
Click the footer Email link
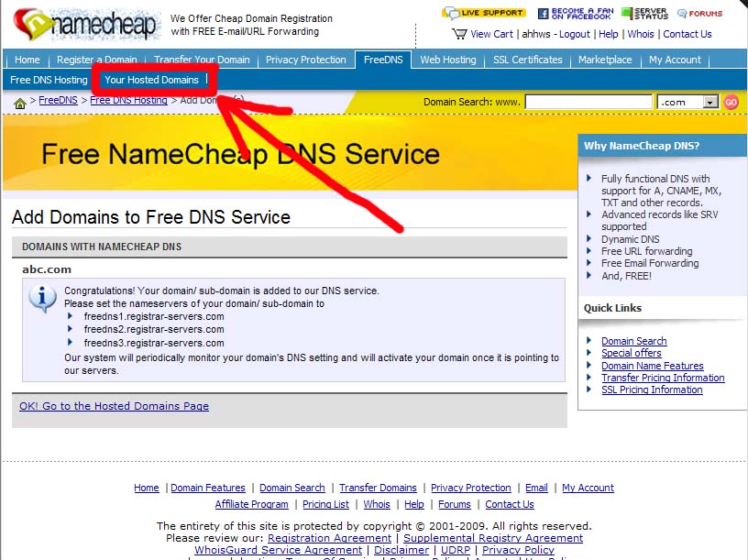[x=536, y=488]
